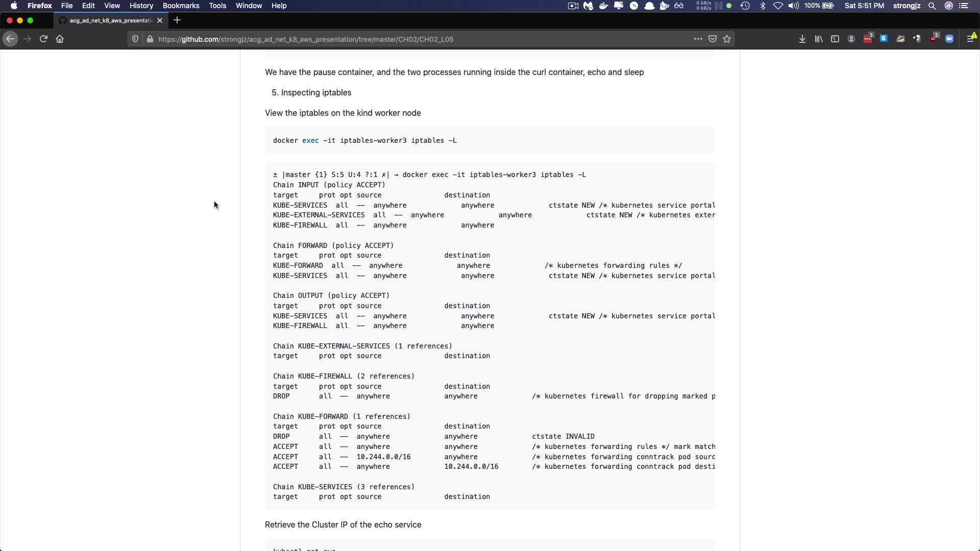This screenshot has width=980, height=551.
Task: Go back to the previous page
Action: click(x=10, y=39)
